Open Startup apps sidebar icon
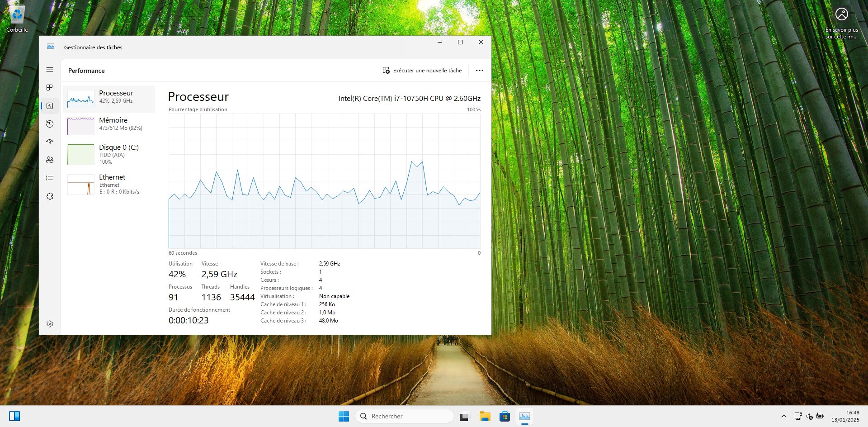 pos(50,142)
